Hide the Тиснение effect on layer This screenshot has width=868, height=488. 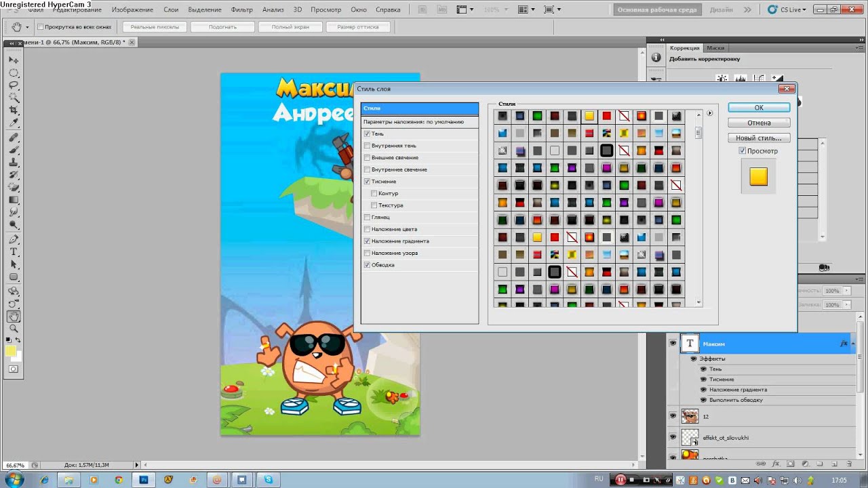click(703, 380)
